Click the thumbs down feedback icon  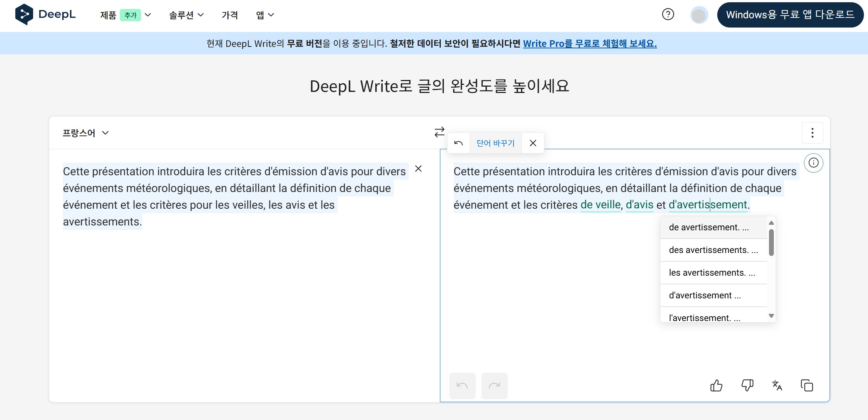[x=747, y=385]
